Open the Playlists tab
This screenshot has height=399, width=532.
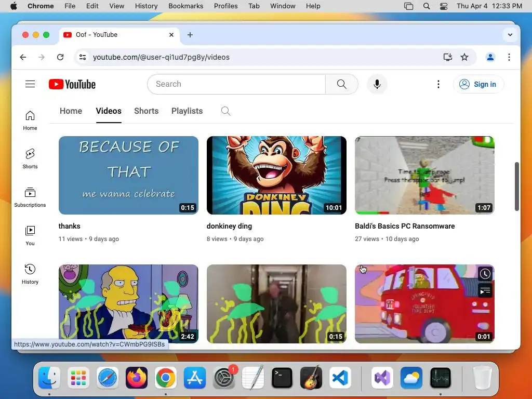point(187,111)
